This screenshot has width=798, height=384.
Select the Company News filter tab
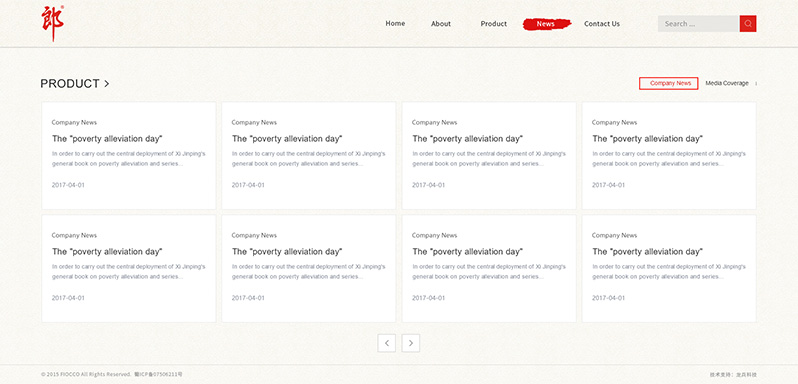point(669,83)
